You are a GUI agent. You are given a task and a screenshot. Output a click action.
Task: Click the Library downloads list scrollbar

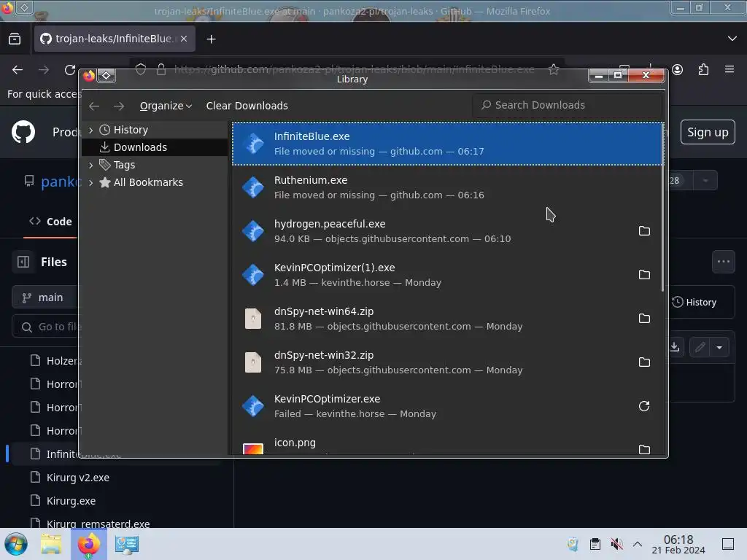[x=662, y=209]
